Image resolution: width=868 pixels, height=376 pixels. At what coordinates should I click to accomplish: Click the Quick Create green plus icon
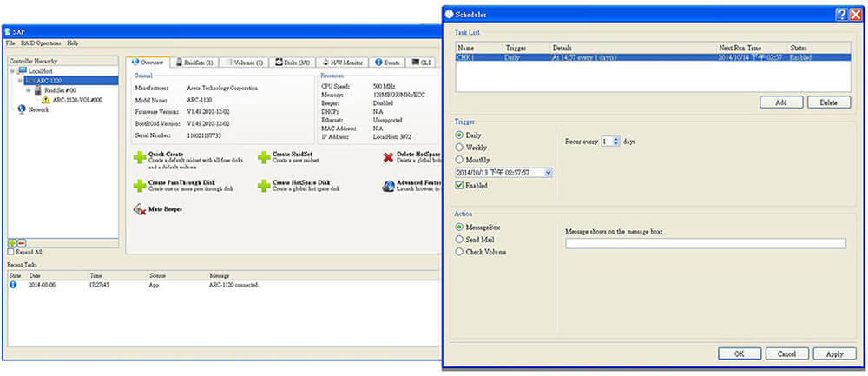140,157
